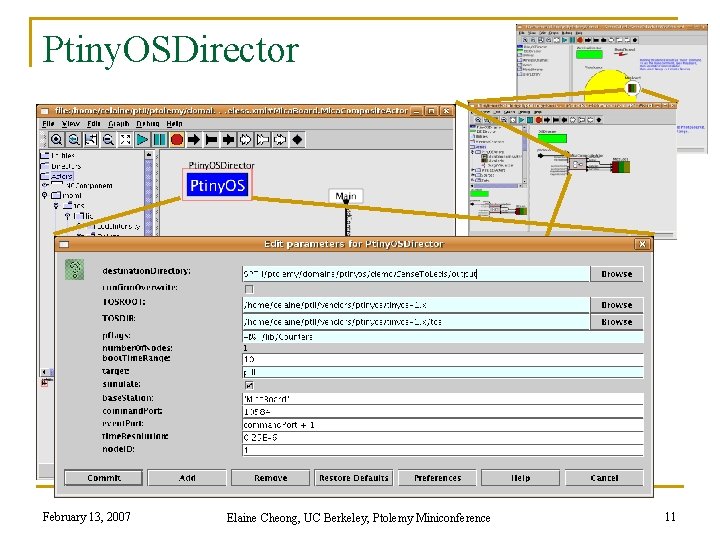Click the target text field
Image resolution: width=720 pixels, height=540 pixels.
point(443,372)
